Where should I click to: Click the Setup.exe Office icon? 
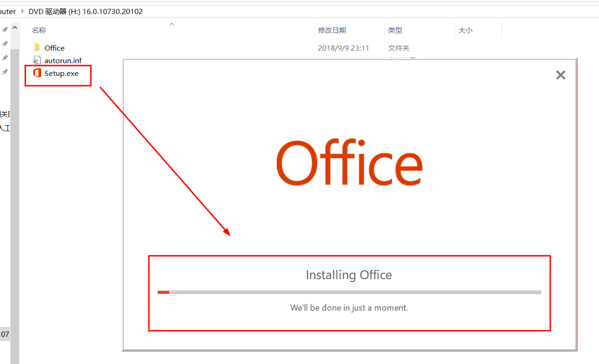pyautogui.click(x=37, y=73)
